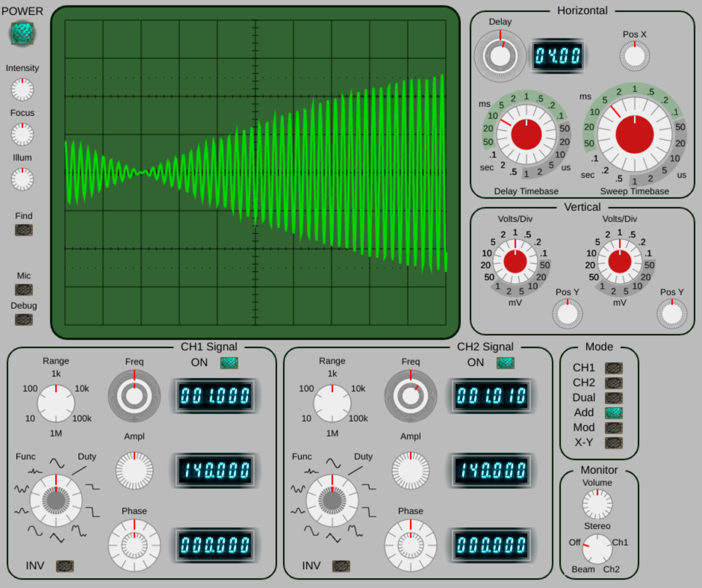The width and height of the screenshot is (702, 588).
Task: Click Beam label in Monitor Stereo
Action: [583, 569]
